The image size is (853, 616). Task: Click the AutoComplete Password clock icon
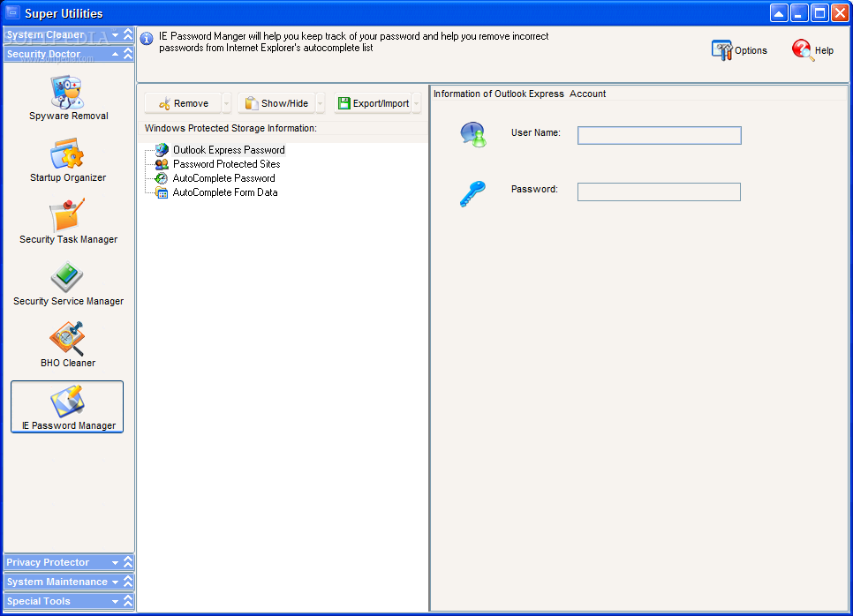tap(162, 177)
